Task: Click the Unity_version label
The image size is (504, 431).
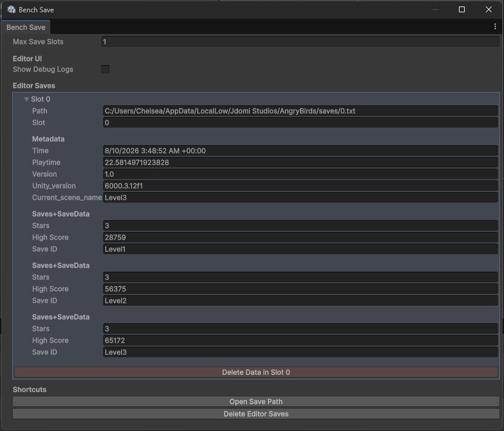Action: click(x=54, y=186)
